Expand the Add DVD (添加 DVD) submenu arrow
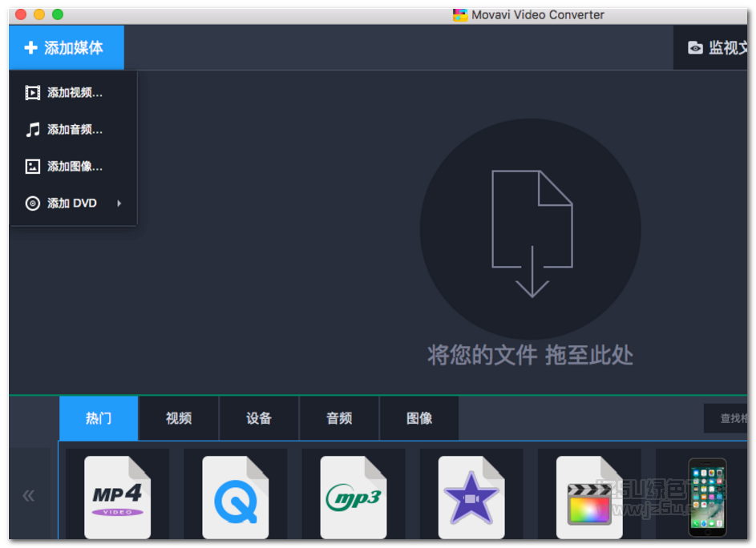The width and height of the screenshot is (756, 548). tap(119, 203)
